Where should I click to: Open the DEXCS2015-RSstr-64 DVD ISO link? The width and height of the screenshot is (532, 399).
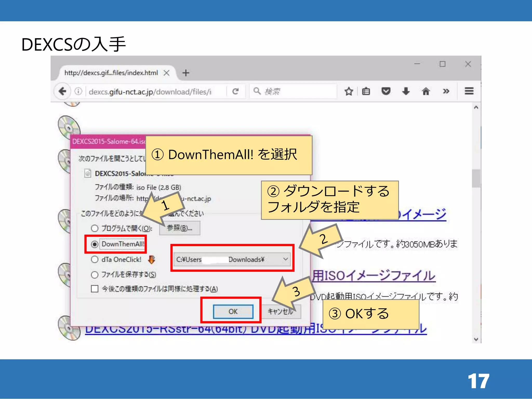click(x=256, y=329)
